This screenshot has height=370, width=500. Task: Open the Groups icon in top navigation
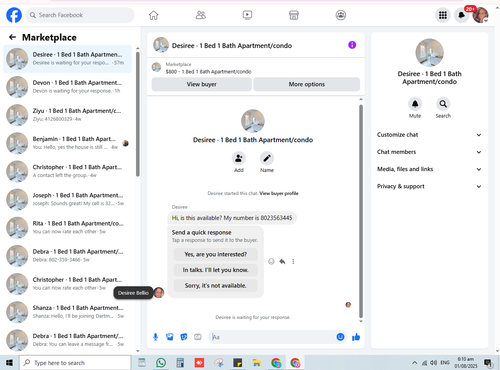[341, 15]
